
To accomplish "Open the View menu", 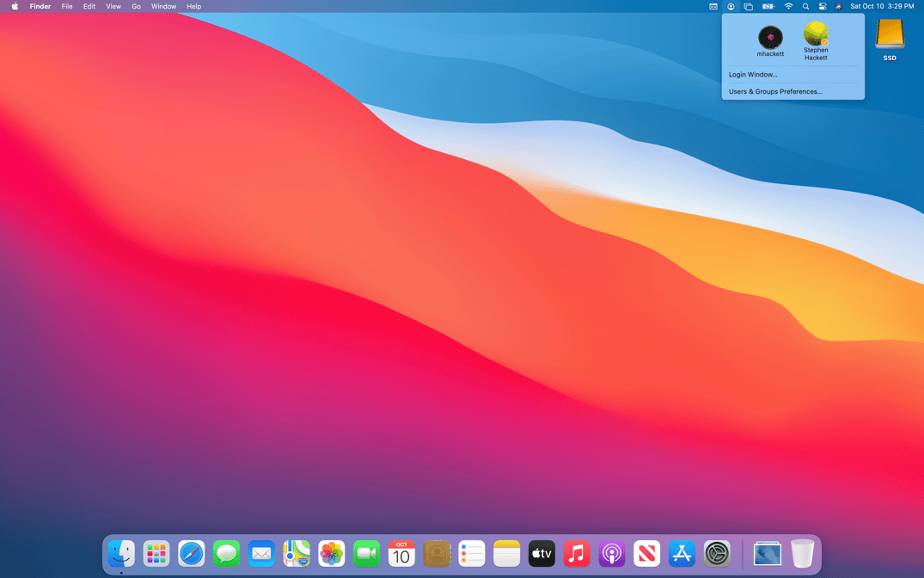I will click(x=113, y=7).
